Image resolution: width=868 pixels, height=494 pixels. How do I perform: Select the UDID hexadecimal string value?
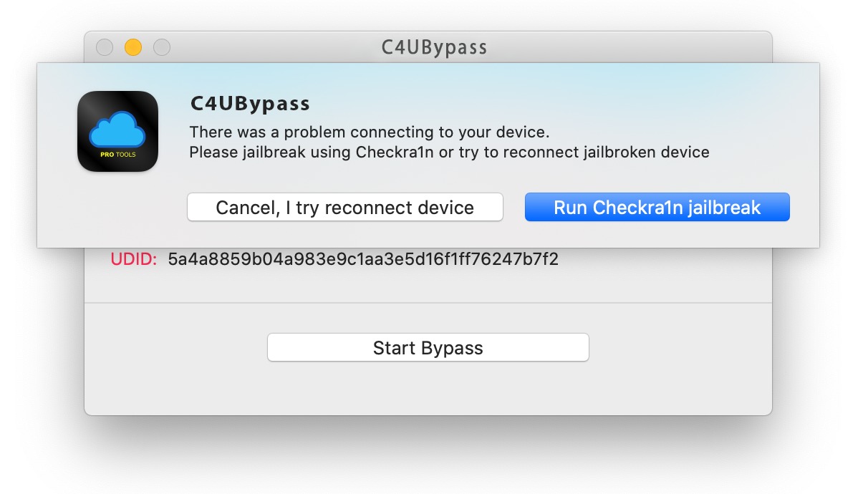tap(363, 259)
